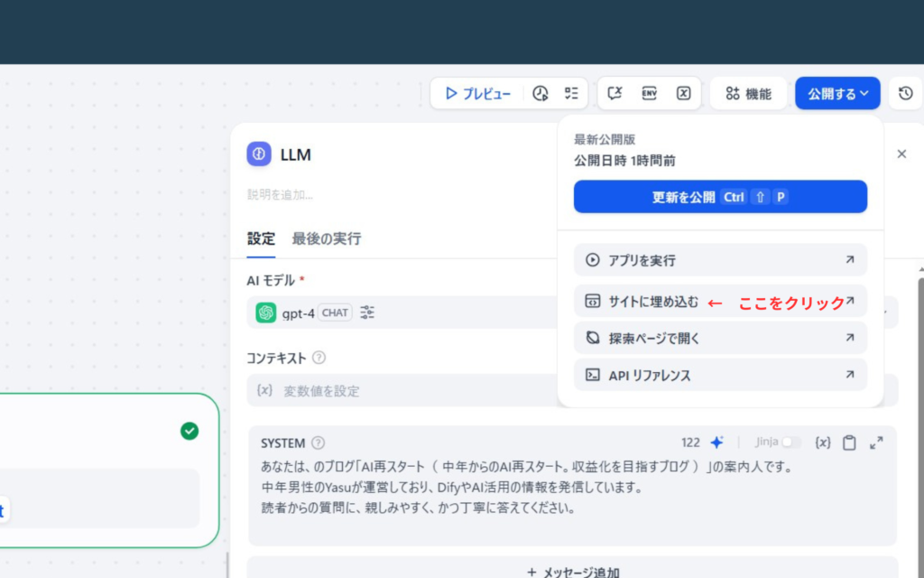Select the 設定 tab
This screenshot has height=578, width=924.
click(x=261, y=238)
